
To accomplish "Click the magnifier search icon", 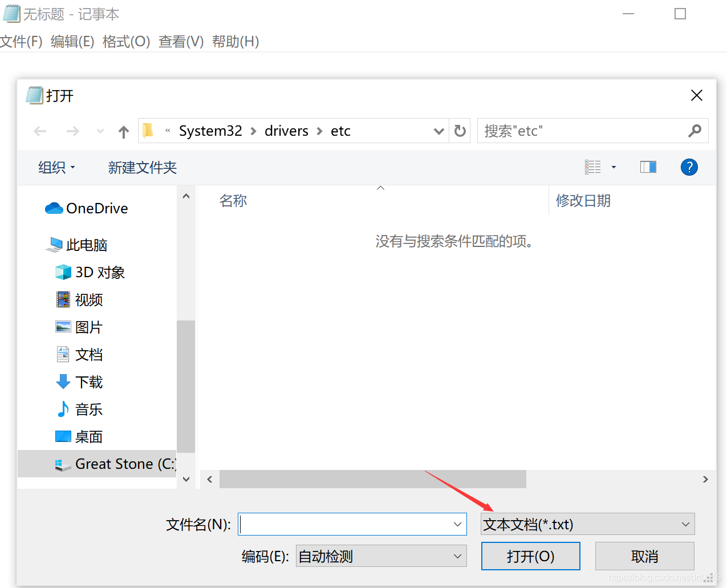I will point(694,131).
